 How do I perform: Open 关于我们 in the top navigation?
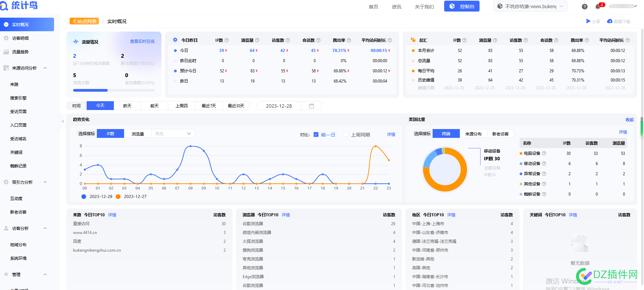pyautogui.click(x=424, y=7)
